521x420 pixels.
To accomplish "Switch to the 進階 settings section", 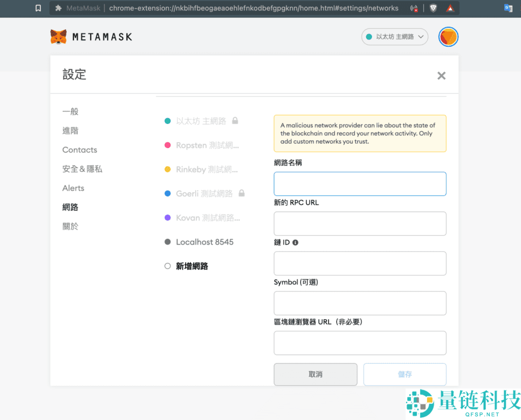I will (x=70, y=130).
